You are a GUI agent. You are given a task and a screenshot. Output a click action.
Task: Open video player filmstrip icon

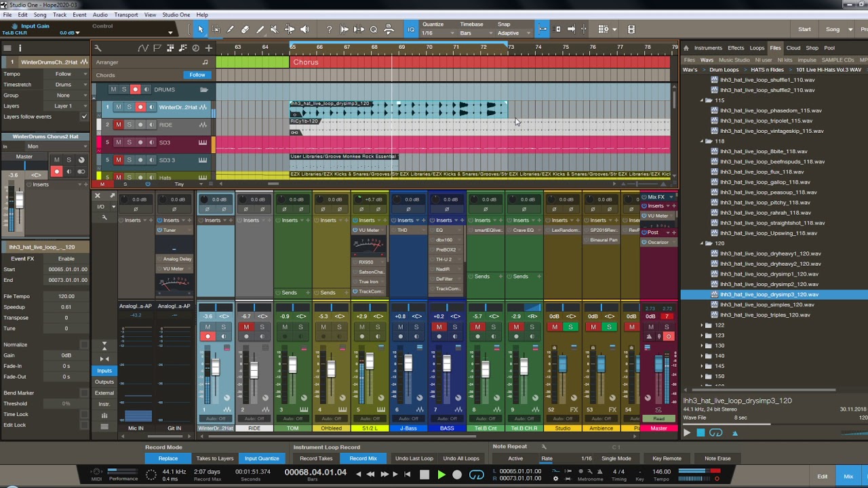(x=631, y=29)
